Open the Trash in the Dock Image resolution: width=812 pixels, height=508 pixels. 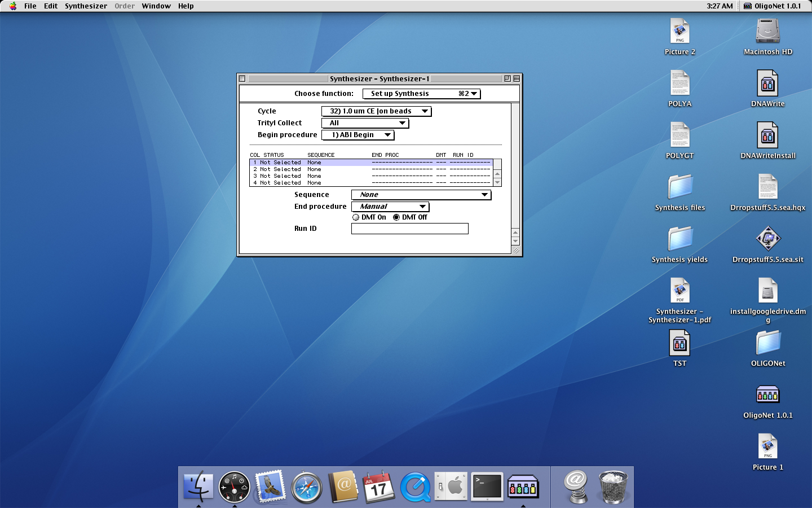pyautogui.click(x=612, y=487)
